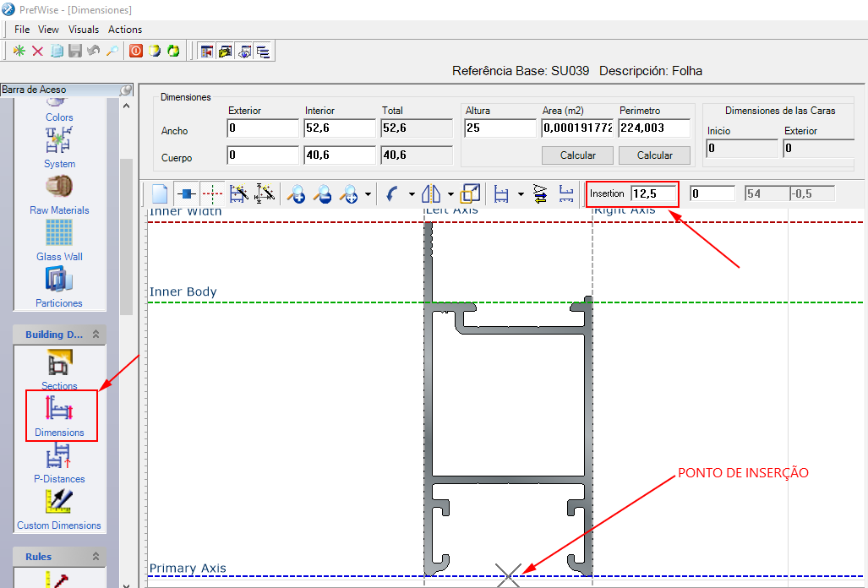The width and height of the screenshot is (868, 588).
Task: Click the Calcular button under Perimetro
Action: pos(654,155)
